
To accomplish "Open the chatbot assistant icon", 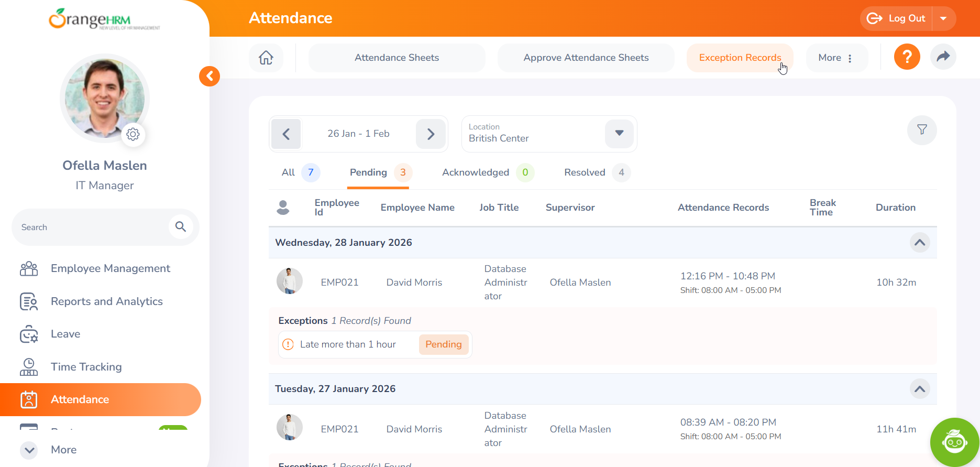I will coord(954,442).
